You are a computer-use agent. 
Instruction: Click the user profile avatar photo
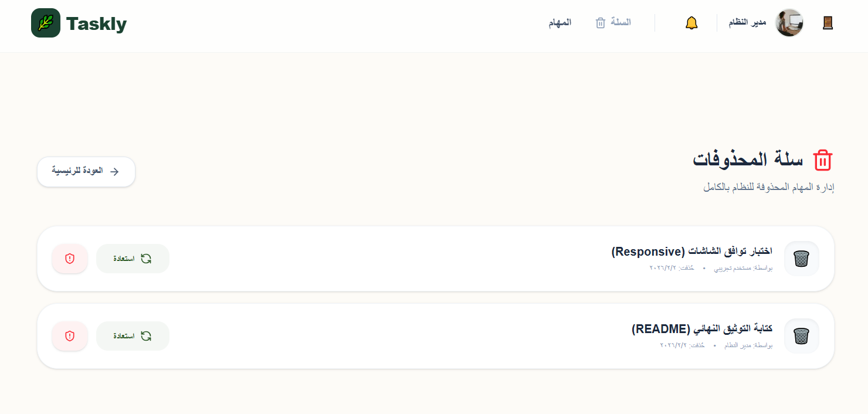tap(789, 23)
